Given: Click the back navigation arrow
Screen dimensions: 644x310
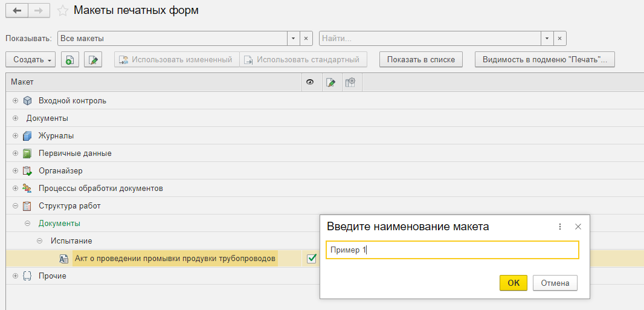Looking at the screenshot, I should click(17, 11).
